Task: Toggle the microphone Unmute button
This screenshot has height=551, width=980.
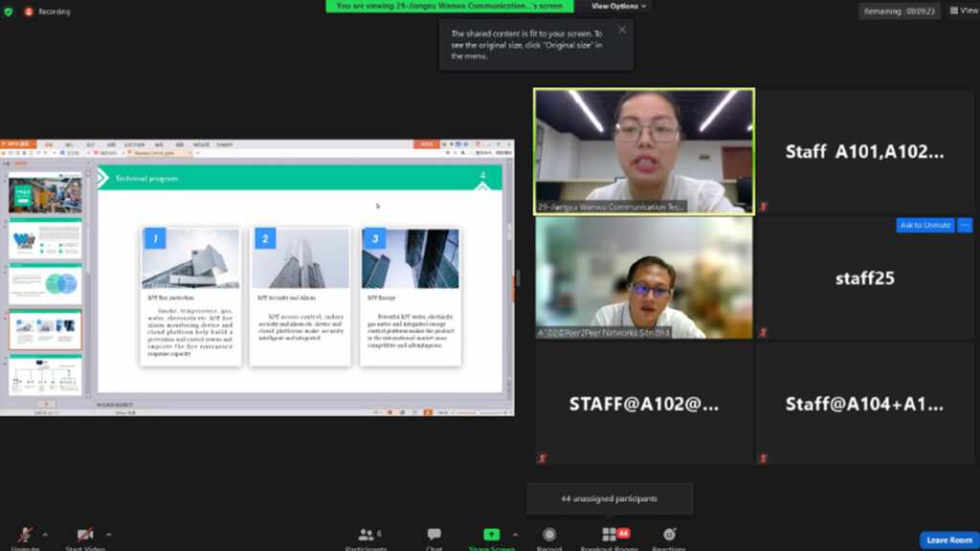Action: point(25,536)
